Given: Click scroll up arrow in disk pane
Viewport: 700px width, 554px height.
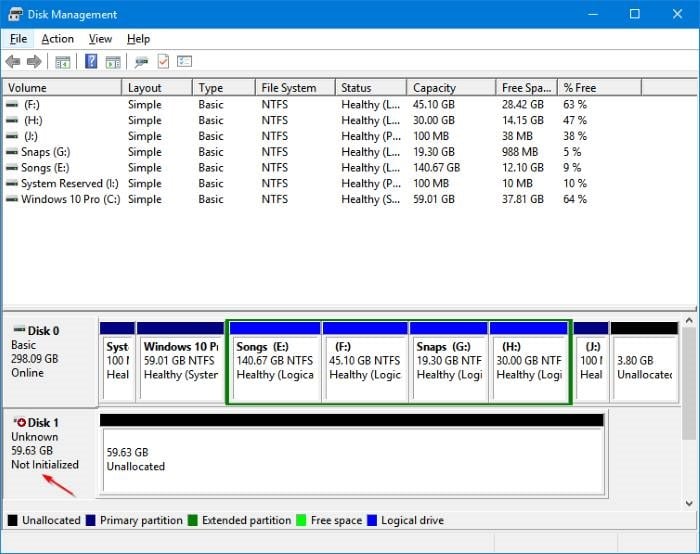Looking at the screenshot, I should point(689,321).
